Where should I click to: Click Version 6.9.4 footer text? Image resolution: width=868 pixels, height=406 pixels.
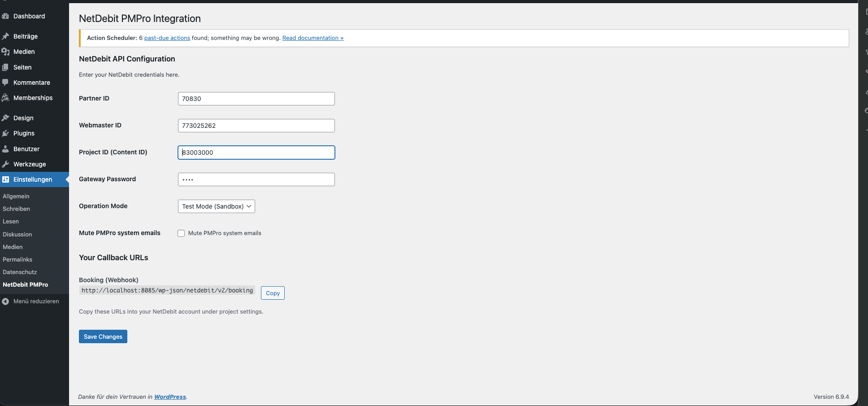tap(831, 397)
